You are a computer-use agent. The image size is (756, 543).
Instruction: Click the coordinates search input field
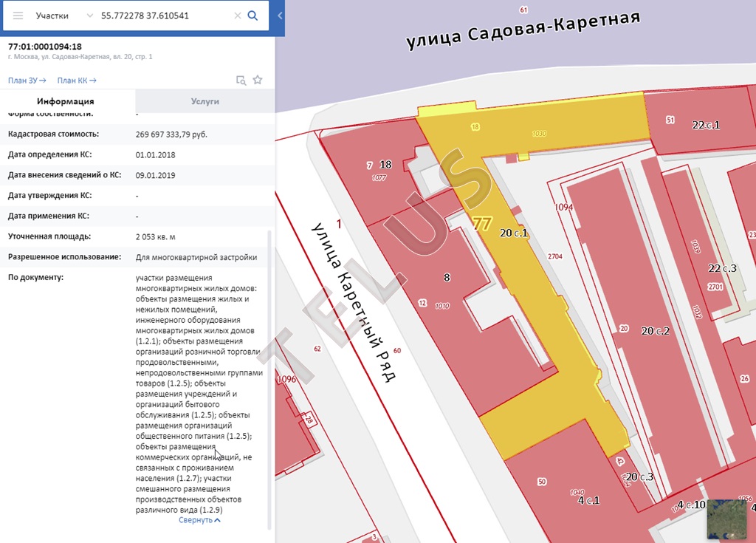click(x=164, y=16)
